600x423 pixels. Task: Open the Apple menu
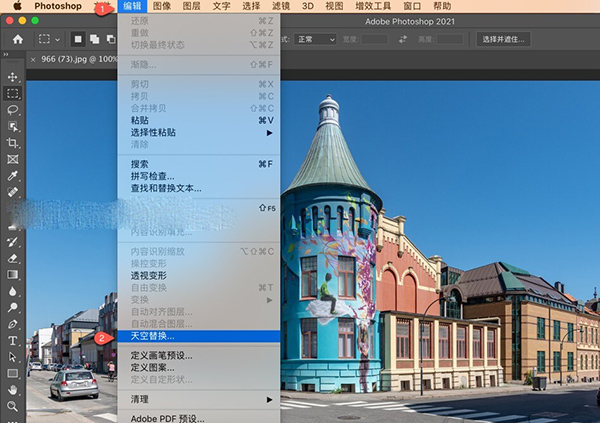(x=16, y=6)
